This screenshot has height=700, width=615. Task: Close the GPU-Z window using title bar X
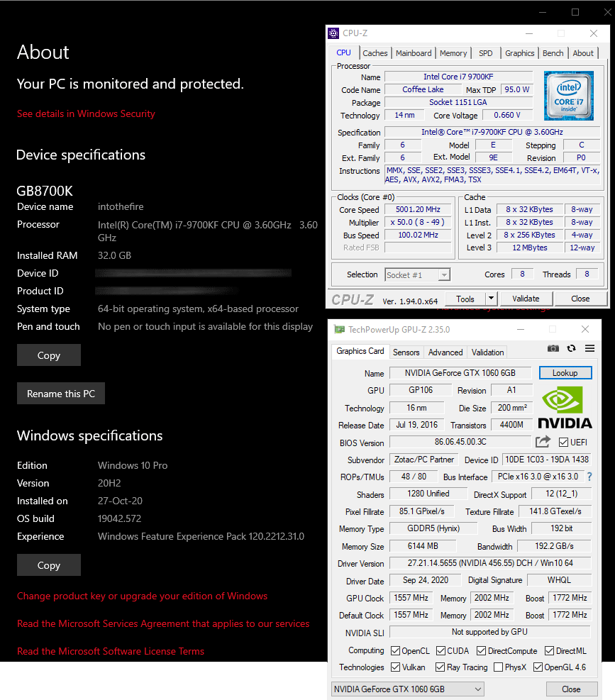click(585, 330)
